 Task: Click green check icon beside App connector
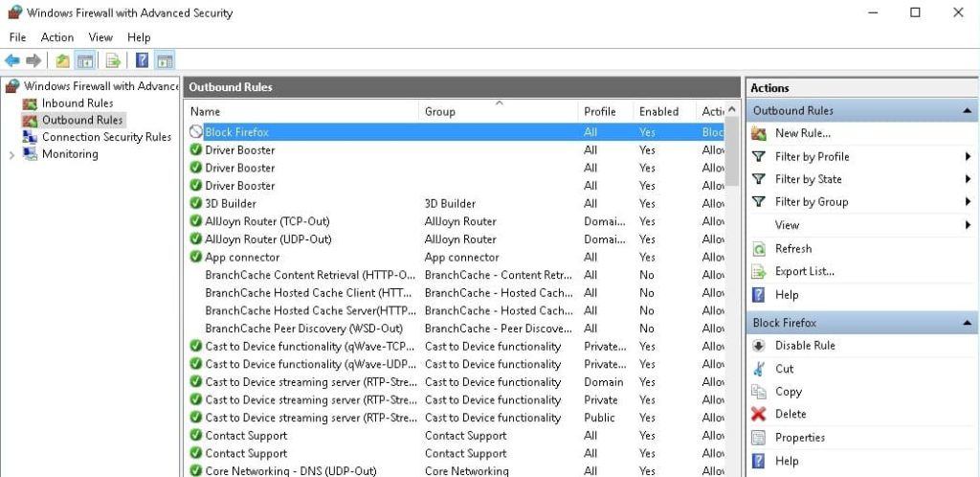coord(196,257)
